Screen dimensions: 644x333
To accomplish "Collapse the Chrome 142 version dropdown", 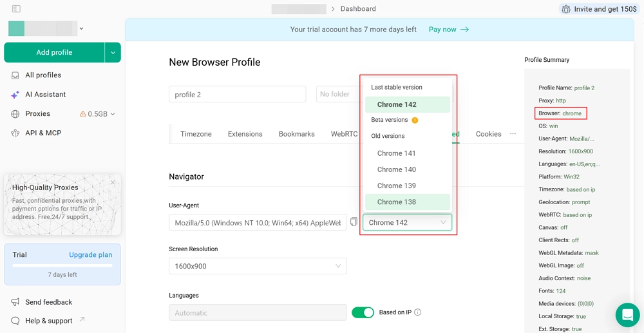I will pos(407,222).
